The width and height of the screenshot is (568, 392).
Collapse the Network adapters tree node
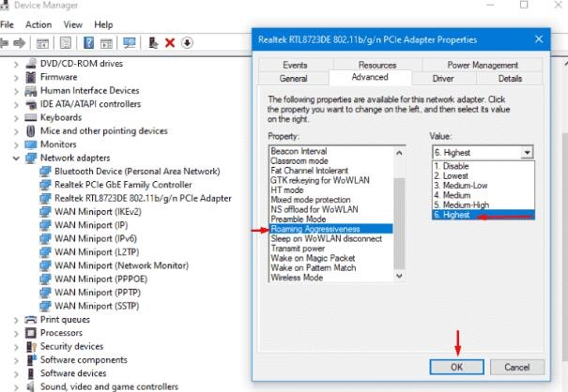17,158
